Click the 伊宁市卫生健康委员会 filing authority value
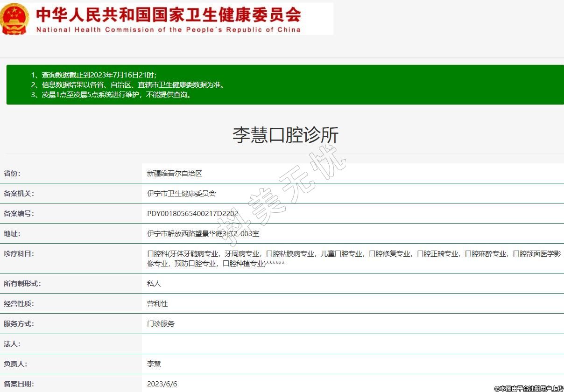 coord(181,194)
